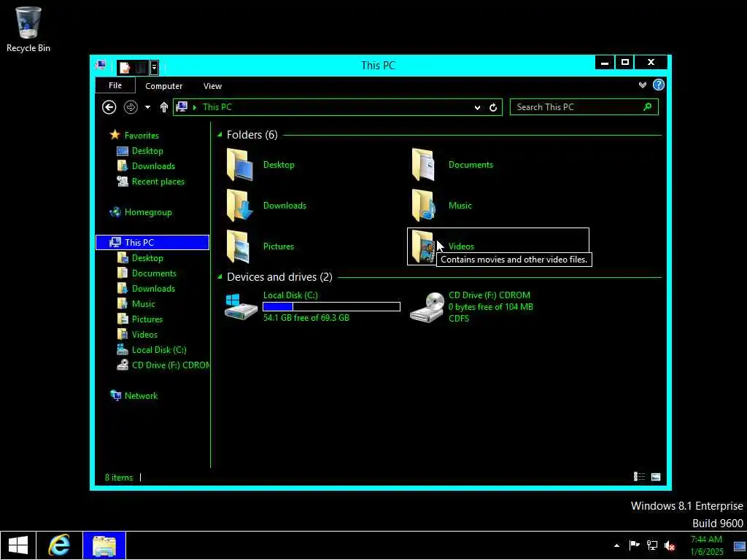Select the CD Drive (F:) CDROM icon

(x=427, y=307)
